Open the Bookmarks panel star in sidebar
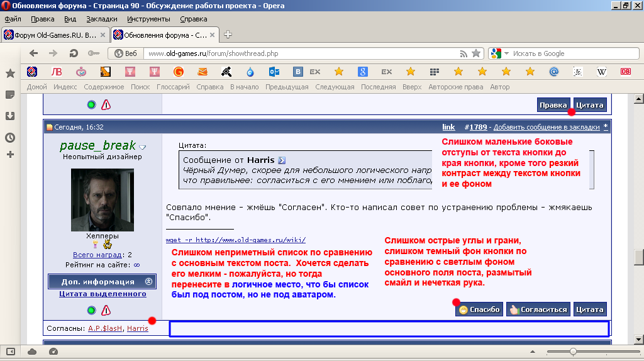Viewport: 644px width, 361px height. [x=10, y=74]
